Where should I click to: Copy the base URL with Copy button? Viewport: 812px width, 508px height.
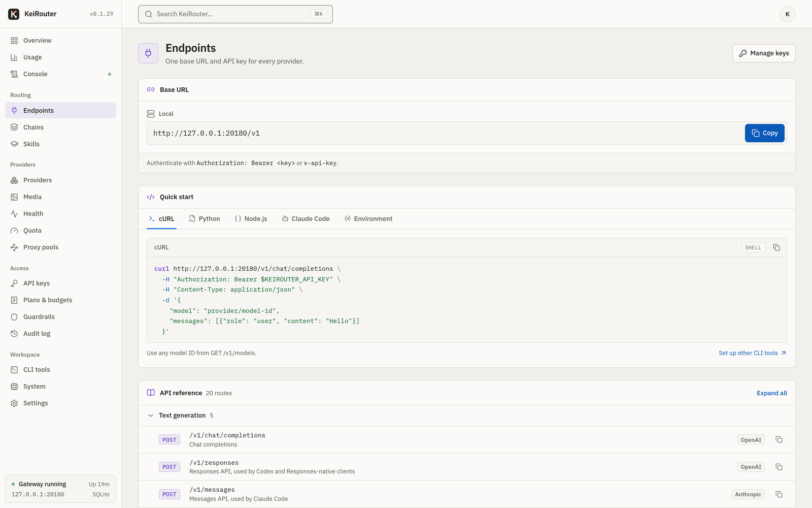coord(765,133)
